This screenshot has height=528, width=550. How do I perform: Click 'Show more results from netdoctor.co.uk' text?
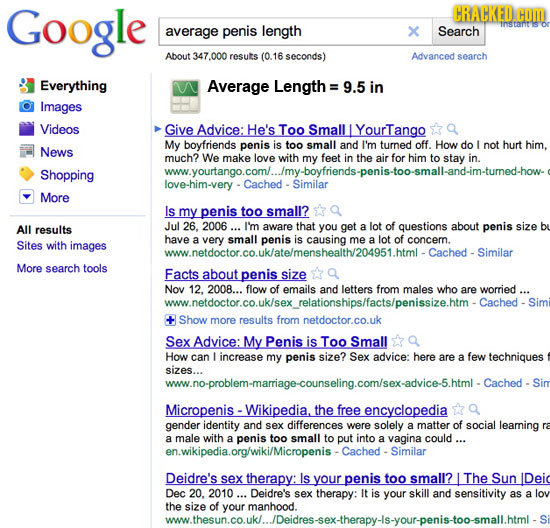[x=280, y=320]
